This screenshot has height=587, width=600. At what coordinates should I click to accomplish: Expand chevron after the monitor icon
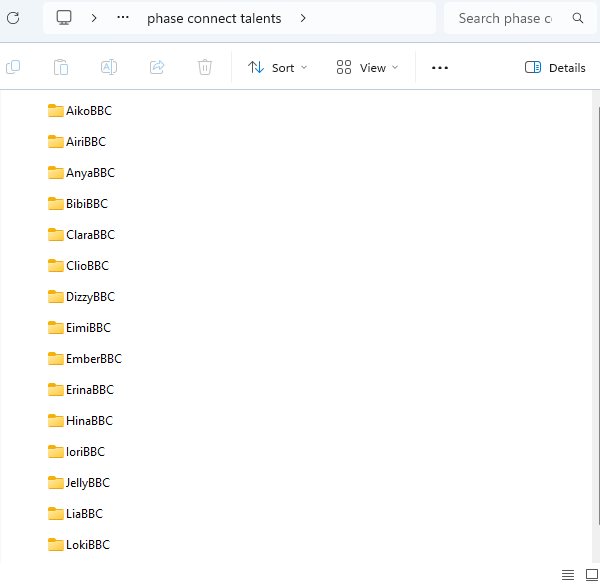[94, 18]
